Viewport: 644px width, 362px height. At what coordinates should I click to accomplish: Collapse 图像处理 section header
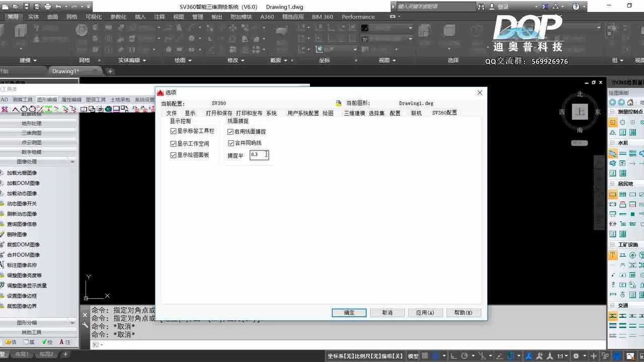38,162
